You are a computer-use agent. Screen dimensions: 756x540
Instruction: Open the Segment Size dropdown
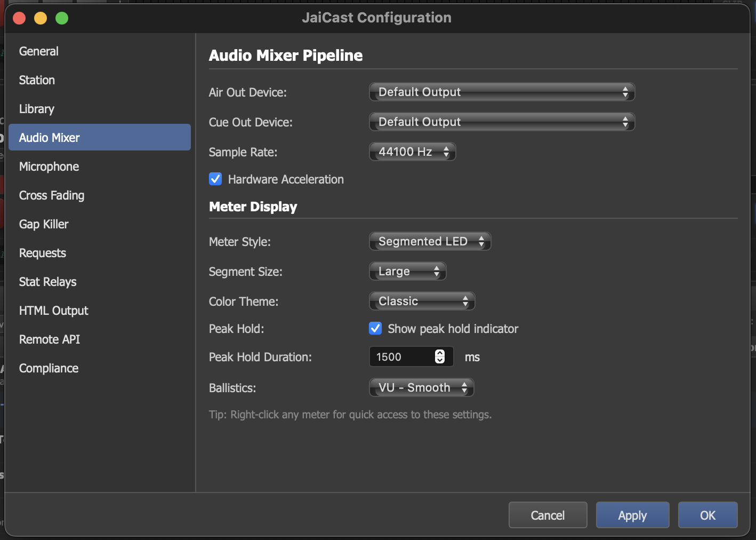(x=407, y=271)
